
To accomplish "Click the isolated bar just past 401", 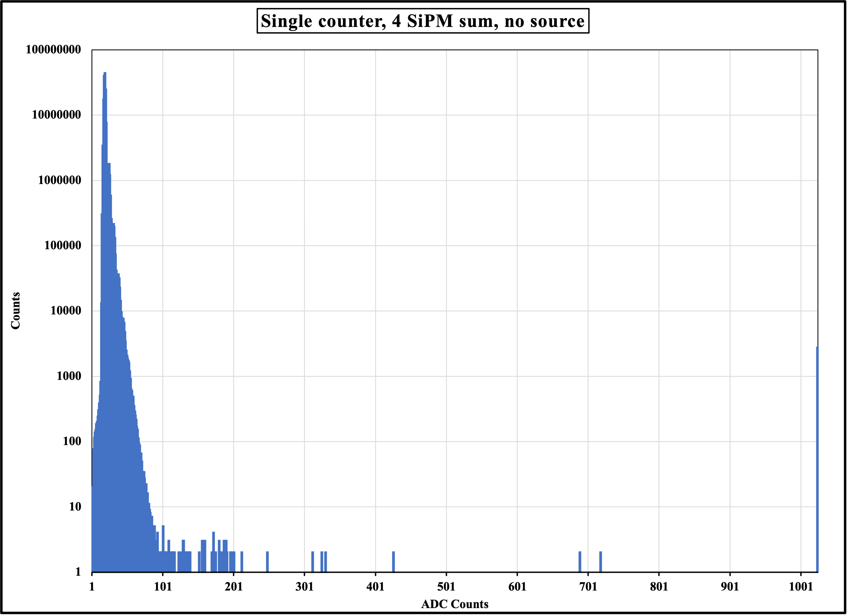I will click(393, 561).
